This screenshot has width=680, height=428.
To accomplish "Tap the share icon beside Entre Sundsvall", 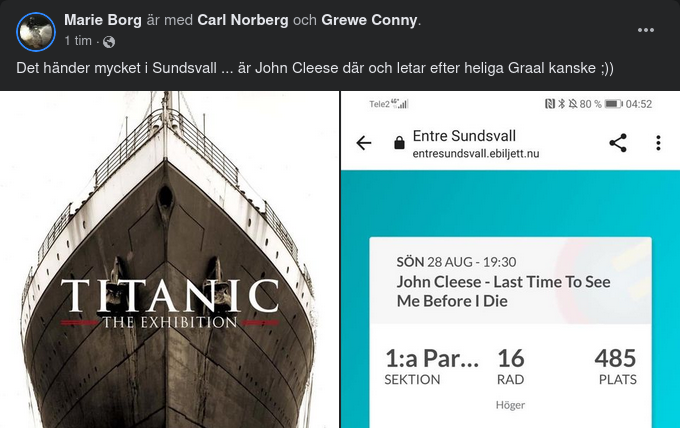I will 618,143.
